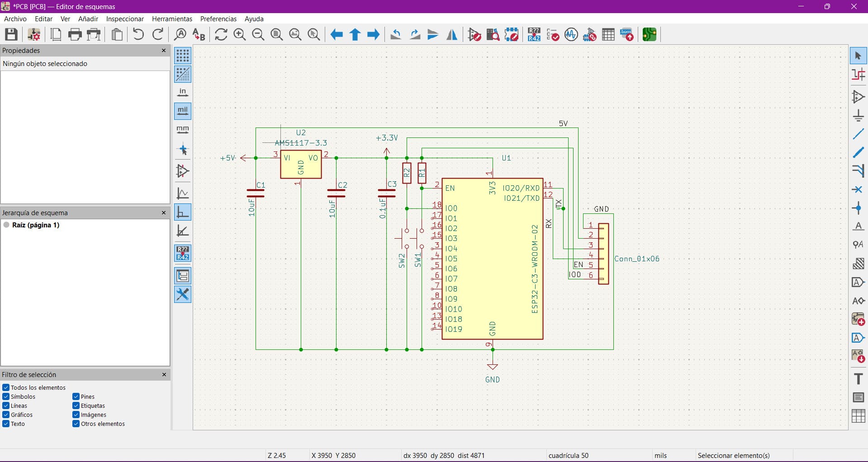Switch units to millimeters
This screenshot has width=868, height=462.
point(183,130)
